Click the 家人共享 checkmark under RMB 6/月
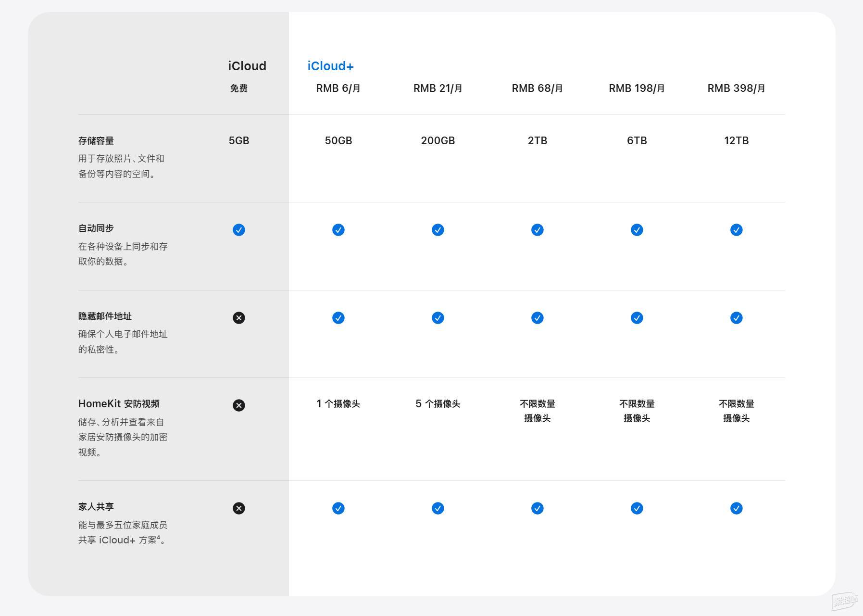Viewport: 863px width, 616px height. [x=338, y=508]
